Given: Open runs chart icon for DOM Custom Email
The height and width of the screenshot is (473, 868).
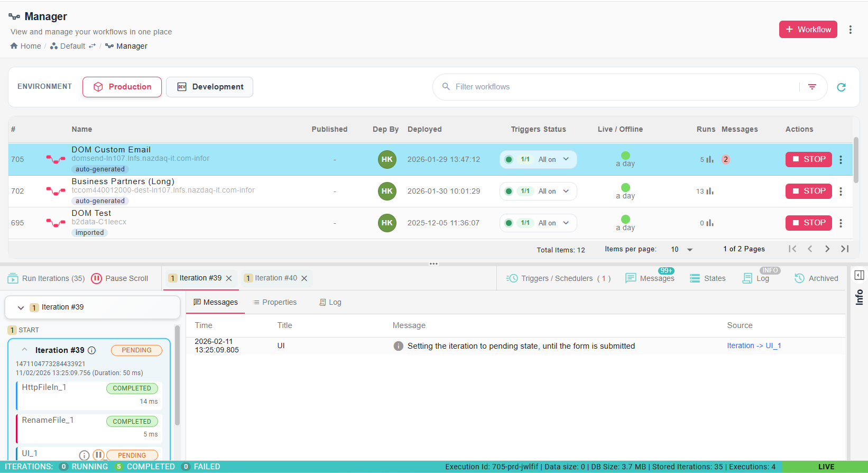Looking at the screenshot, I should [x=710, y=159].
